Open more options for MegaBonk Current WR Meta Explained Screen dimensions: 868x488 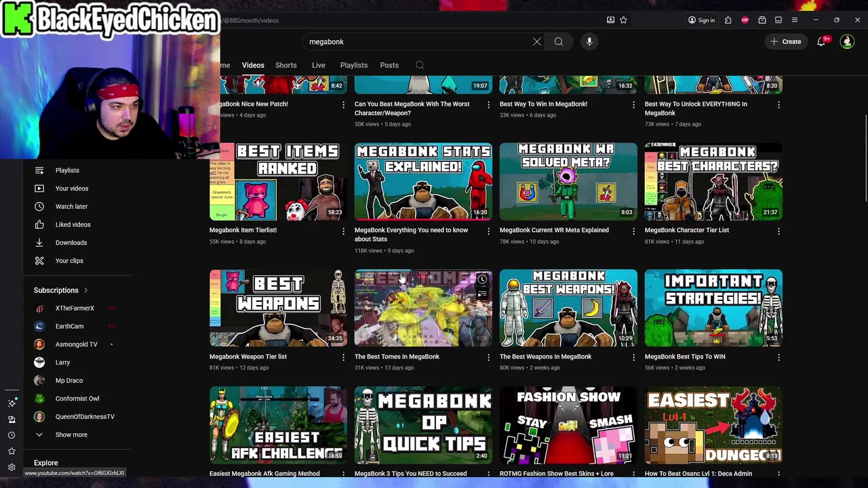pos(633,231)
